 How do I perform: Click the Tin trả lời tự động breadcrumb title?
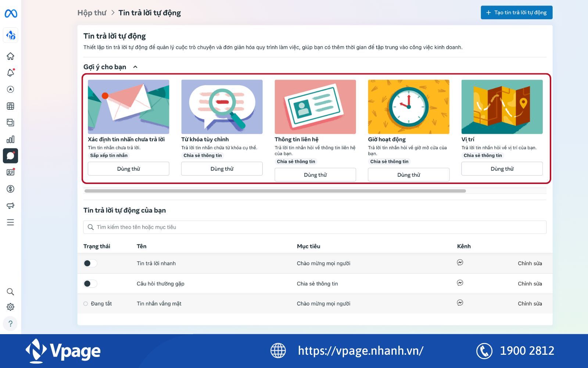click(150, 13)
